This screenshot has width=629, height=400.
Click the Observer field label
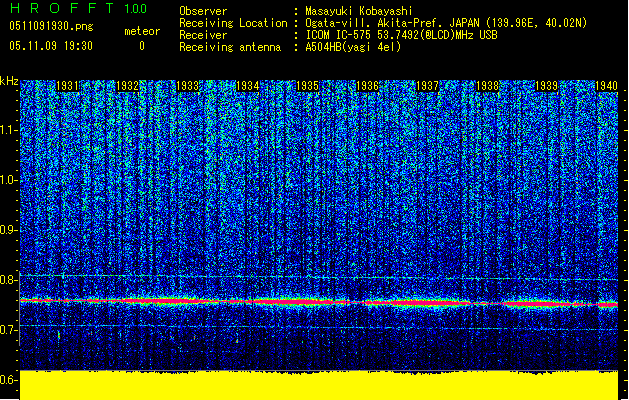click(203, 11)
